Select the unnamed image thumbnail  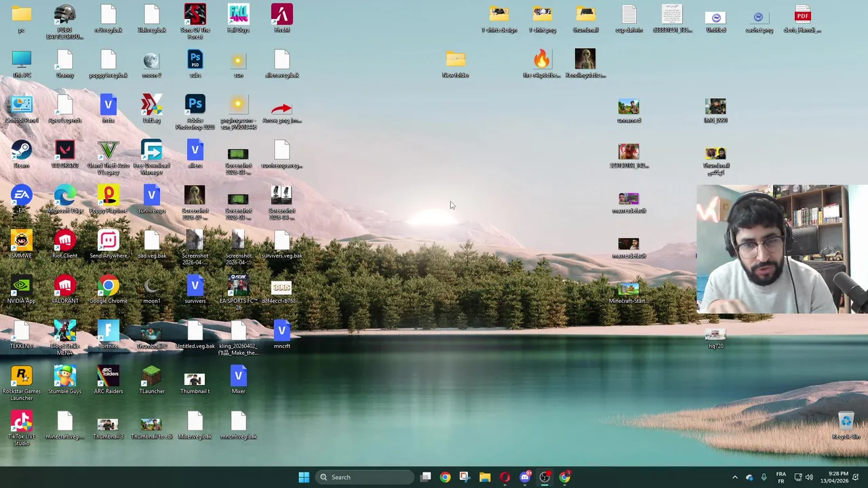point(629,109)
